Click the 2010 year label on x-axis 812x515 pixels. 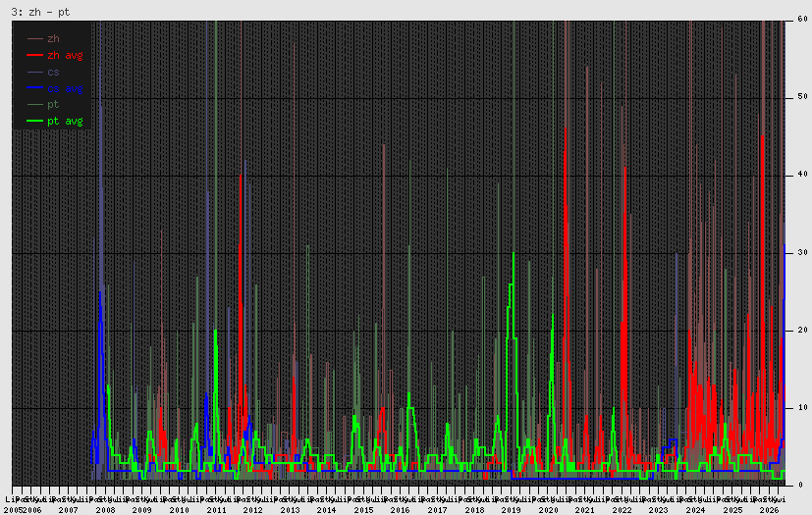179,510
